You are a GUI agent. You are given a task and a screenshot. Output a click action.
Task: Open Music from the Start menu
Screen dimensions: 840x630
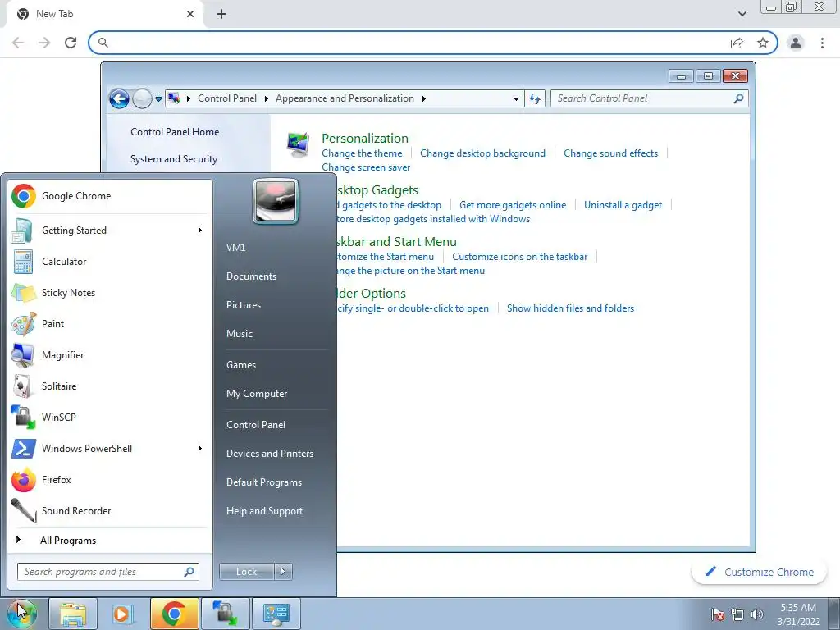(240, 334)
